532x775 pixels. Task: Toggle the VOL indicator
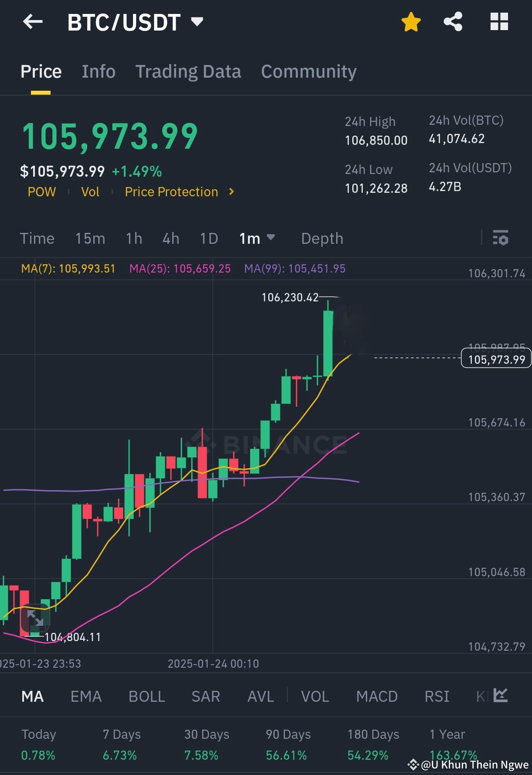click(315, 696)
